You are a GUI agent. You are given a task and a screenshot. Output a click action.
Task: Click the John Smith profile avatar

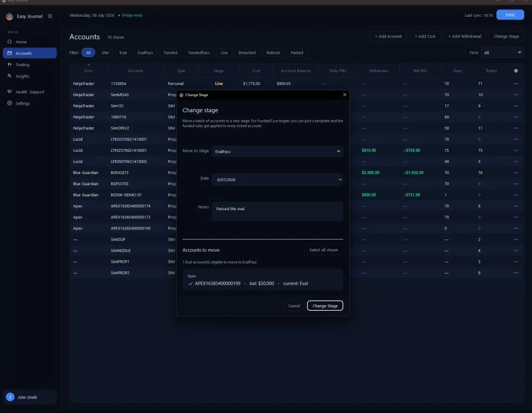(10, 397)
